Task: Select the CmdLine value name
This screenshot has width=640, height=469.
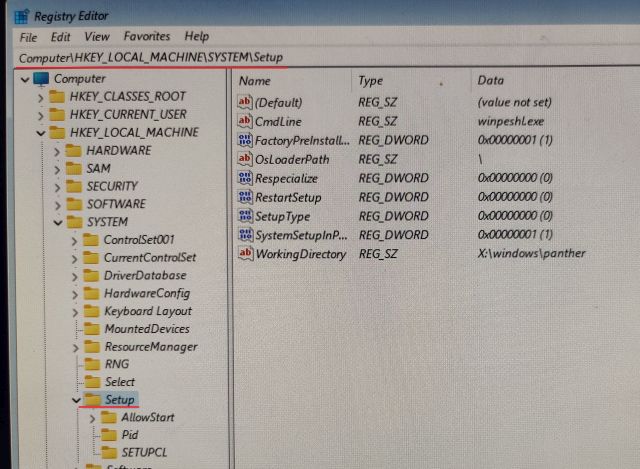Action: (x=278, y=122)
